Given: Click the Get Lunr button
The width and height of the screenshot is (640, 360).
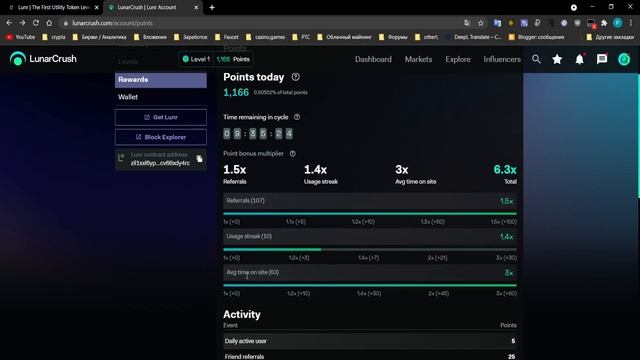Looking at the screenshot, I should tap(161, 117).
